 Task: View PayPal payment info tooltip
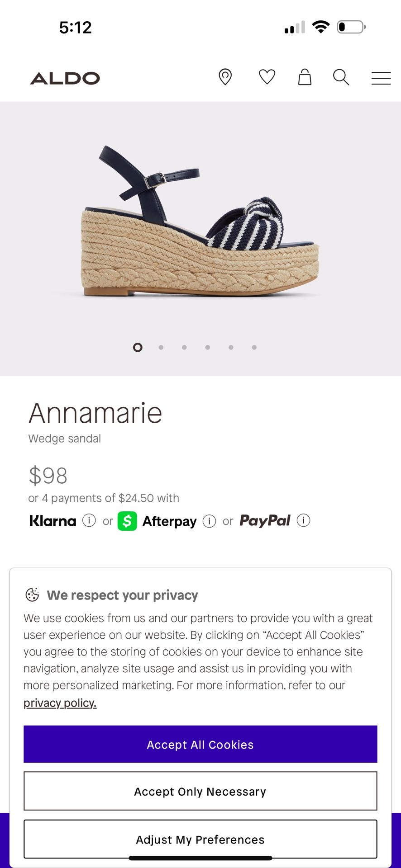pyautogui.click(x=303, y=521)
